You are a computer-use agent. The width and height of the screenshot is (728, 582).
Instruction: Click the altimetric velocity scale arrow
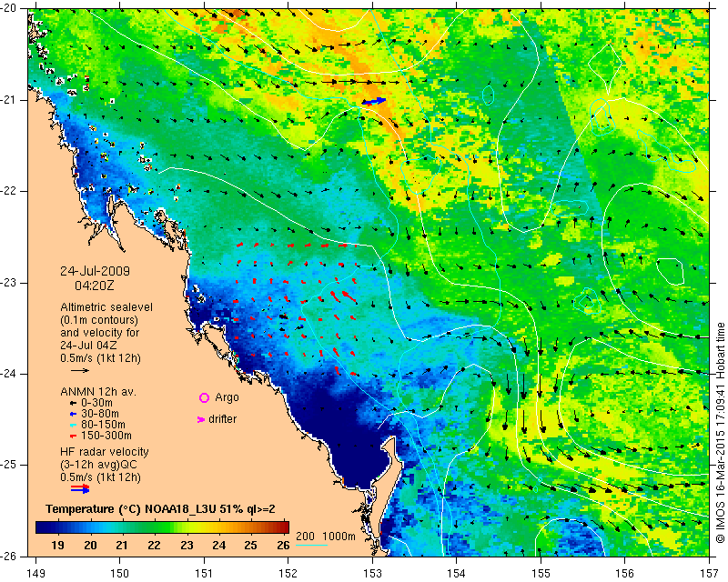[80, 370]
